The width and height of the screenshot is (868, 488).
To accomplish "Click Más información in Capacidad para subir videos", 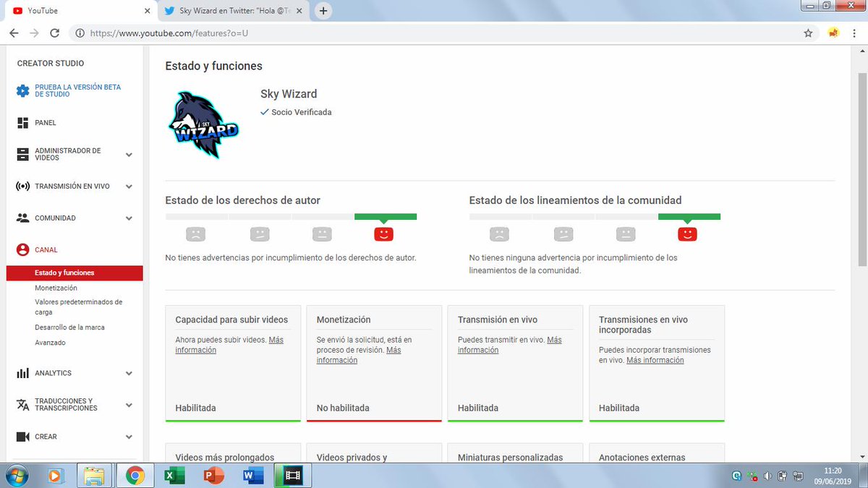I will click(x=229, y=345).
